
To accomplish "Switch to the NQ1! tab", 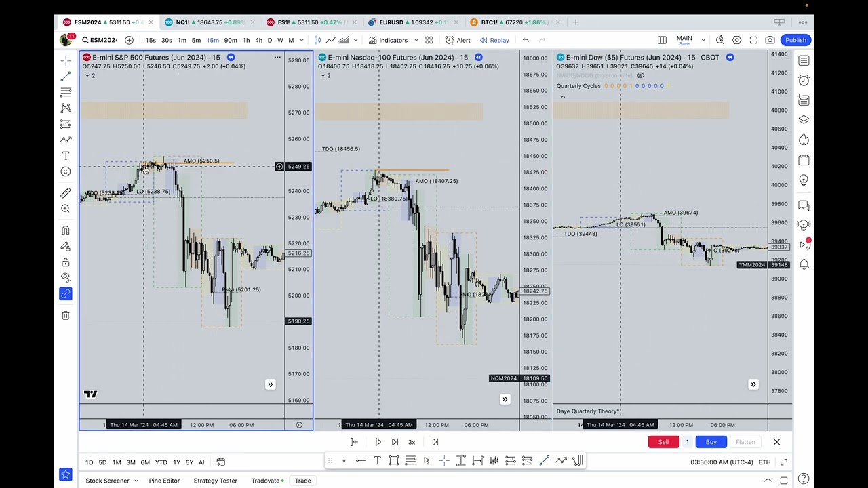I will click(208, 22).
